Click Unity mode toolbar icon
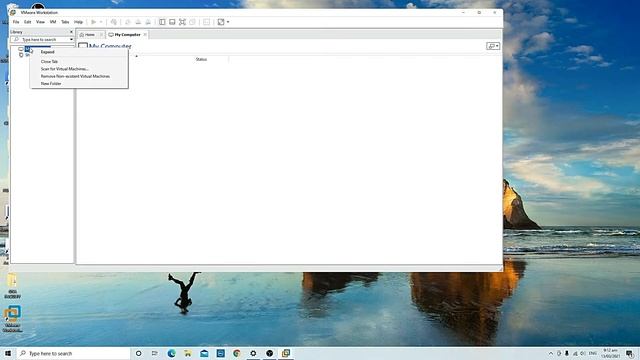This screenshot has height=360, width=640. tap(192, 22)
